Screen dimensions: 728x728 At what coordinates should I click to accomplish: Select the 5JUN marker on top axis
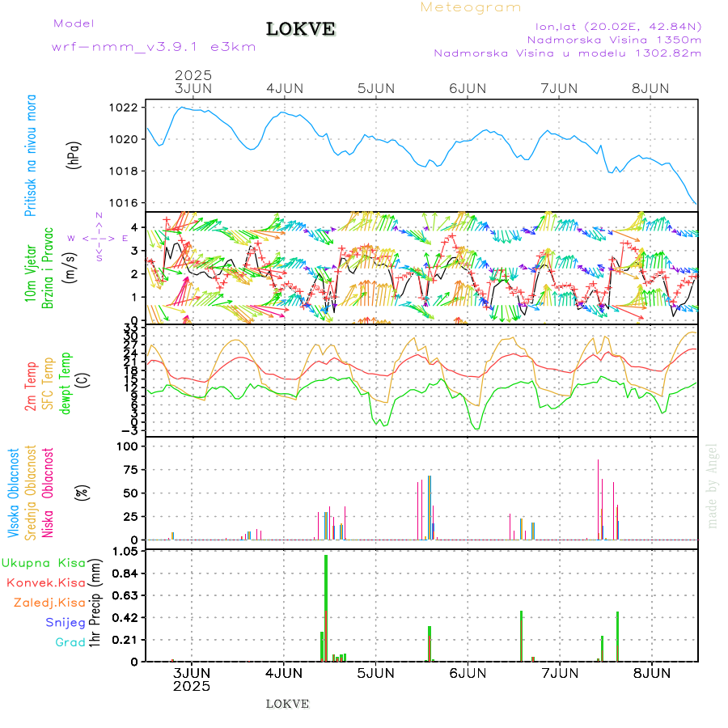375,88
